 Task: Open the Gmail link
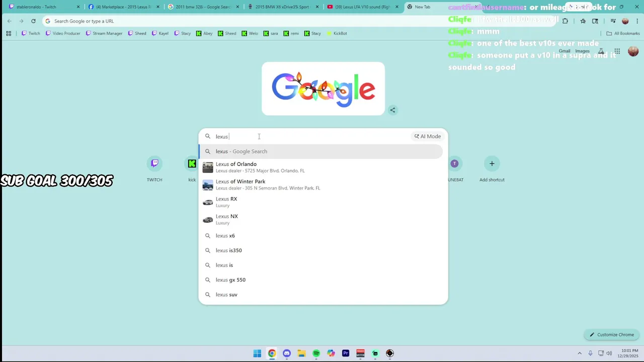point(565,51)
